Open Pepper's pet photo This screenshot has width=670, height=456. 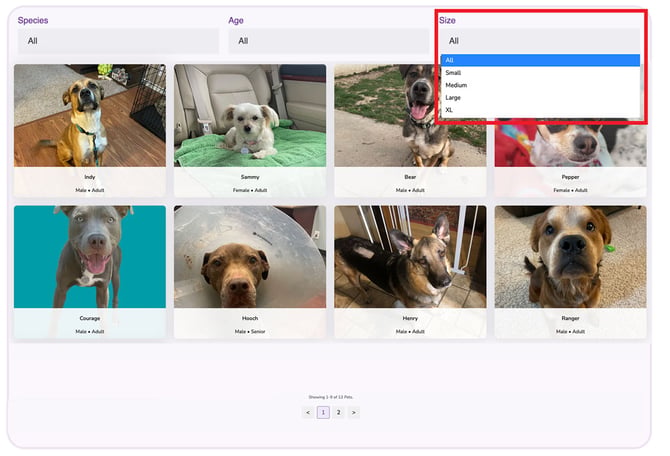tap(570, 143)
